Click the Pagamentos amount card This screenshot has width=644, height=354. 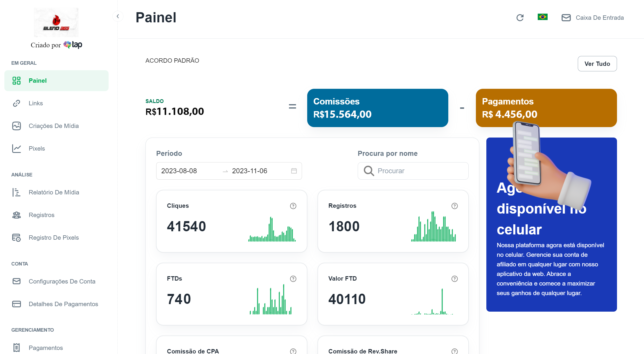click(546, 108)
